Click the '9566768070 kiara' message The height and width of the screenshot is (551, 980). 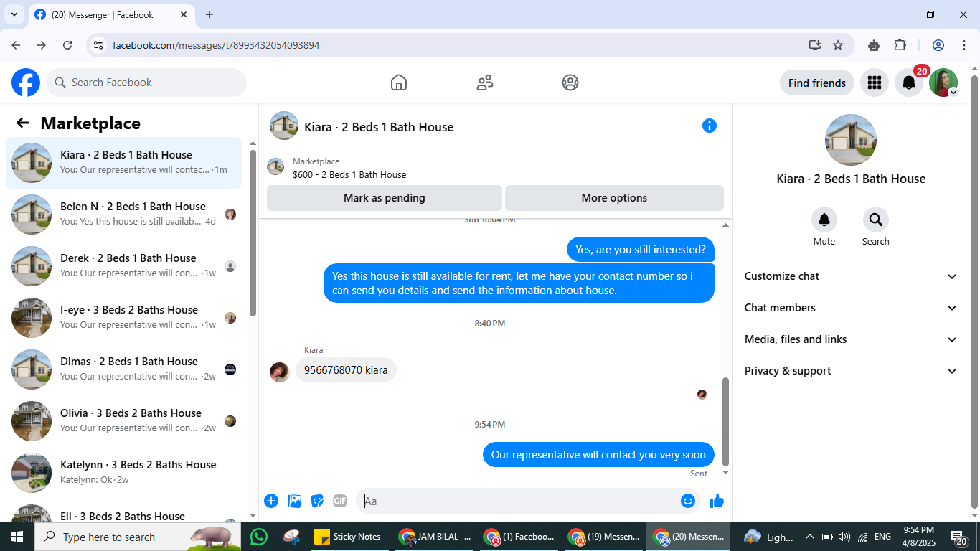(346, 370)
